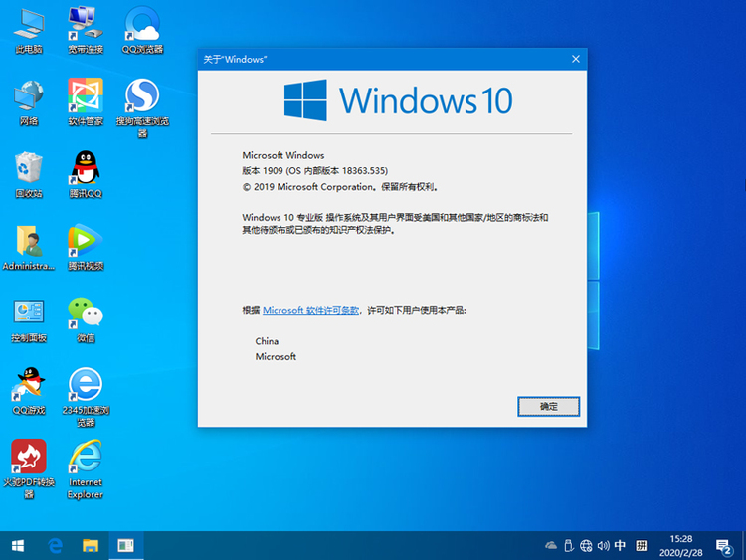746x560 pixels.
Task: Close the 关于 Windows dialog
Action: (575, 59)
